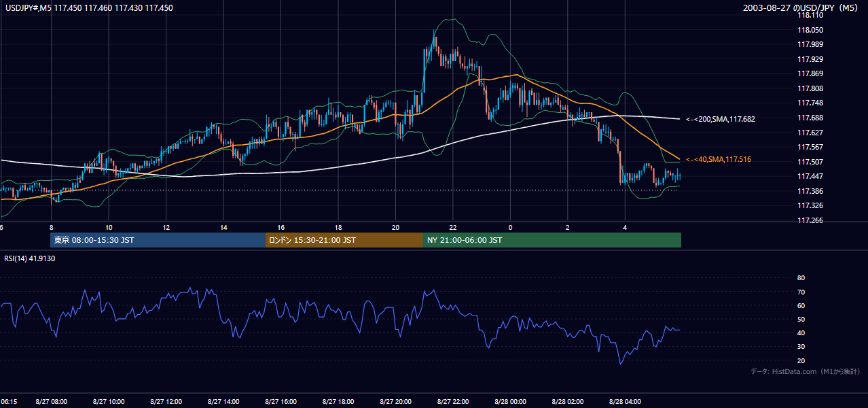This screenshot has height=408, width=868.
Task: Click the 200 SMA 117.682 label
Action: coord(721,119)
